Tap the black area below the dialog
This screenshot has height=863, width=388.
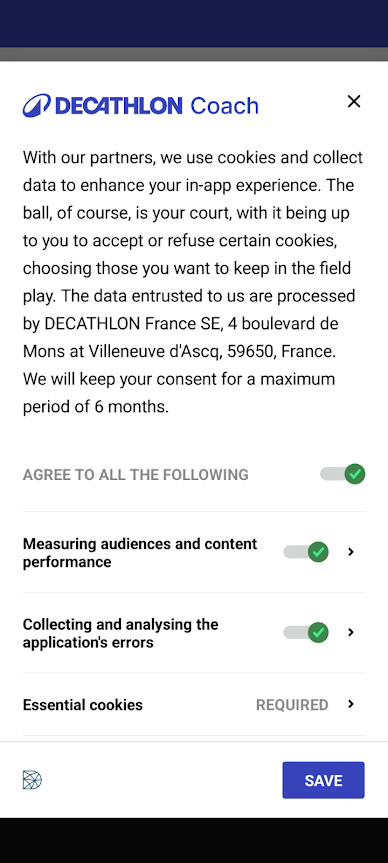(x=194, y=840)
